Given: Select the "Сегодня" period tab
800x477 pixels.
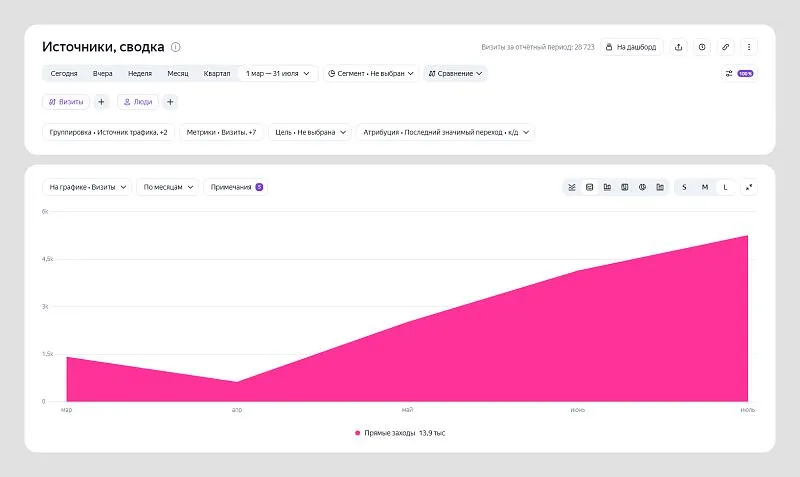Looking at the screenshot, I should tap(64, 73).
